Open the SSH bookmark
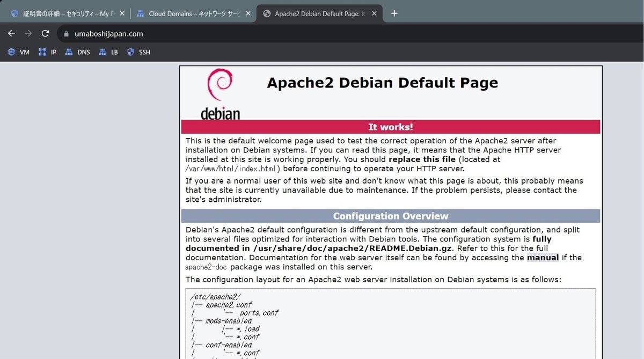The width and height of the screenshot is (644, 359). click(x=139, y=52)
